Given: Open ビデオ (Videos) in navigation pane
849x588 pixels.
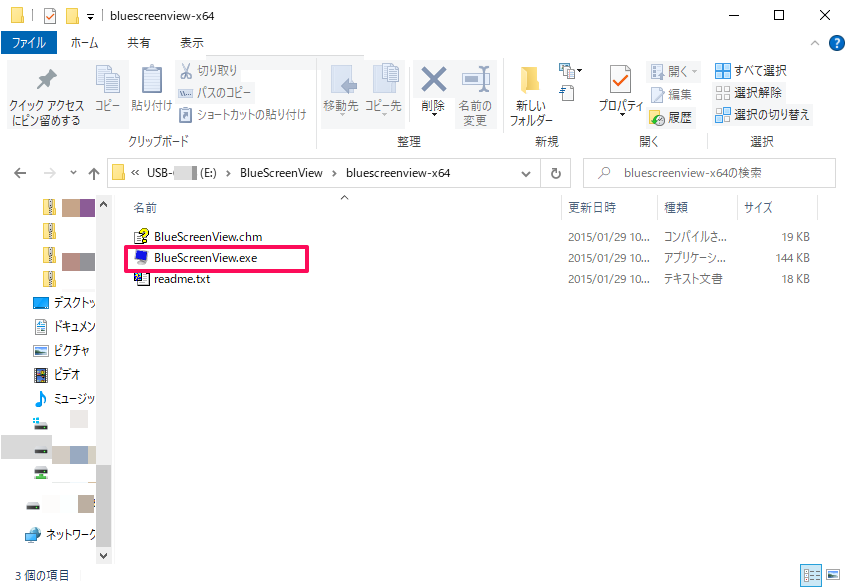Looking at the screenshot, I should pos(57,375).
